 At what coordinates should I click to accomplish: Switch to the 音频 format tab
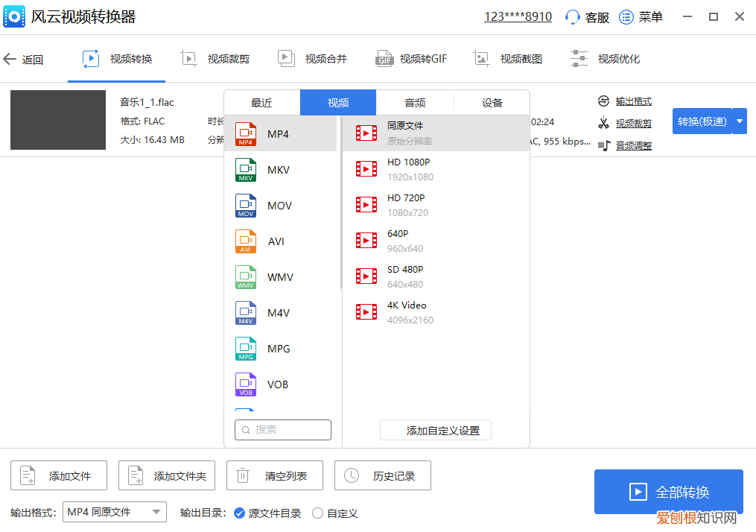(x=415, y=102)
